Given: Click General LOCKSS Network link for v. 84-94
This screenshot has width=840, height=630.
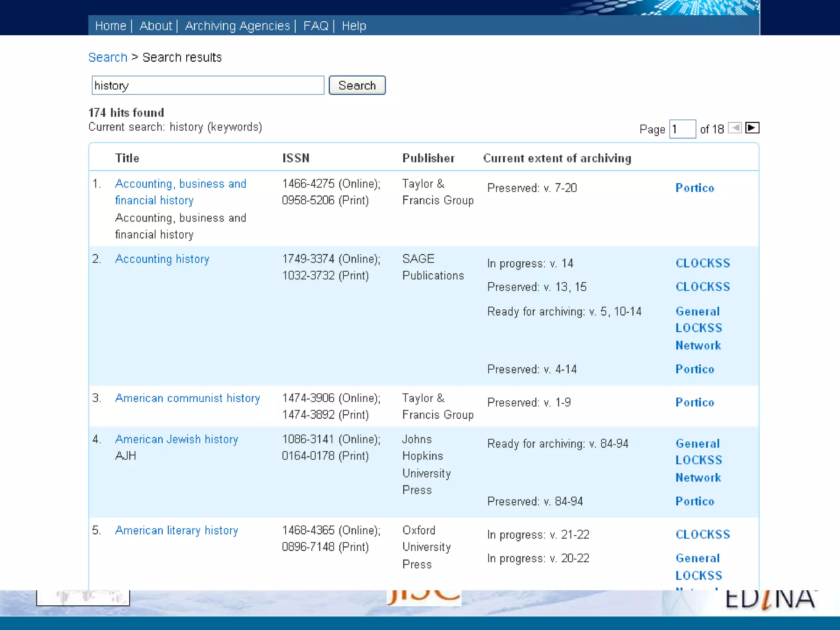Looking at the screenshot, I should coord(698,460).
